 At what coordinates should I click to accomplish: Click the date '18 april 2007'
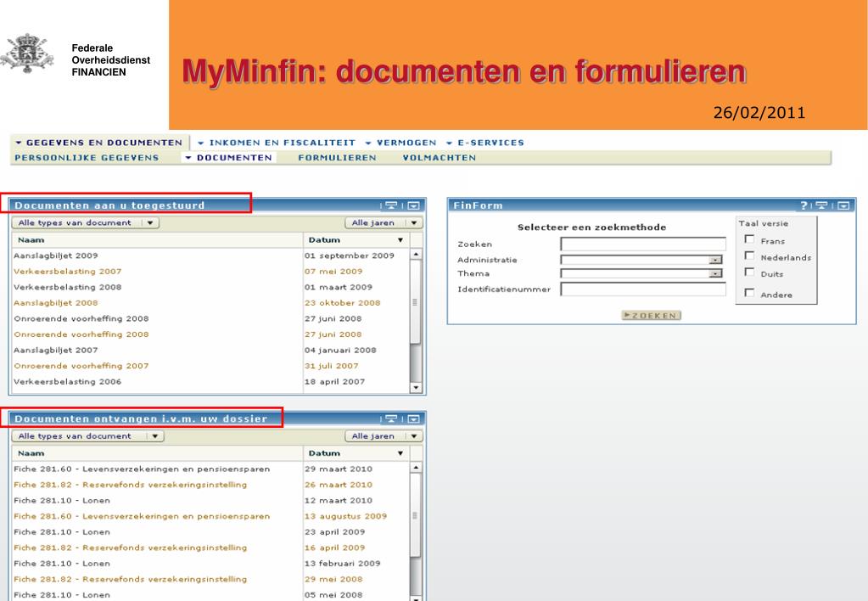coord(334,382)
